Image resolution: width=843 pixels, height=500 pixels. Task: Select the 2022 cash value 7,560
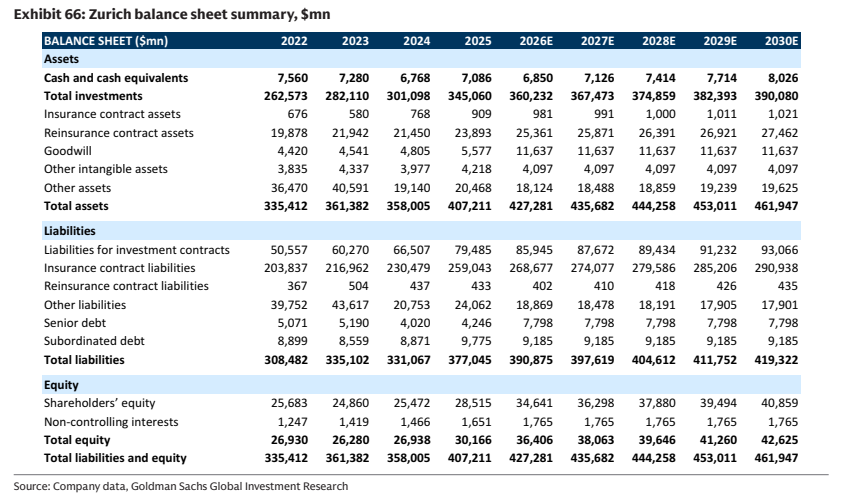292,78
